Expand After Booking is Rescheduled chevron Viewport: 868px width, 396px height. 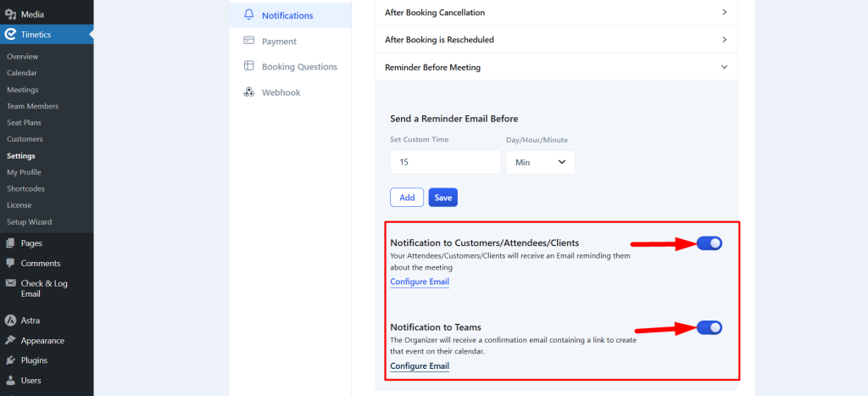point(724,39)
